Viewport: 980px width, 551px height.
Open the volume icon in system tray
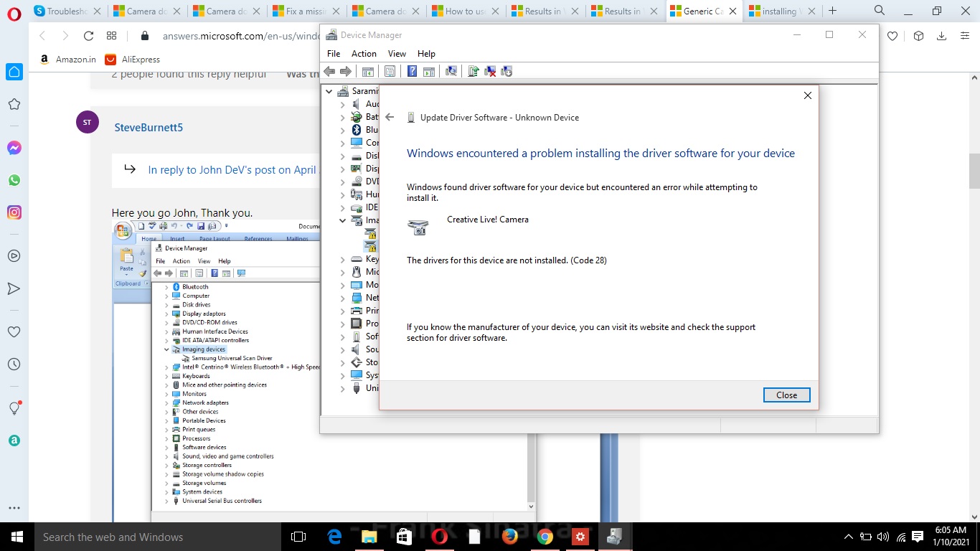pyautogui.click(x=882, y=537)
